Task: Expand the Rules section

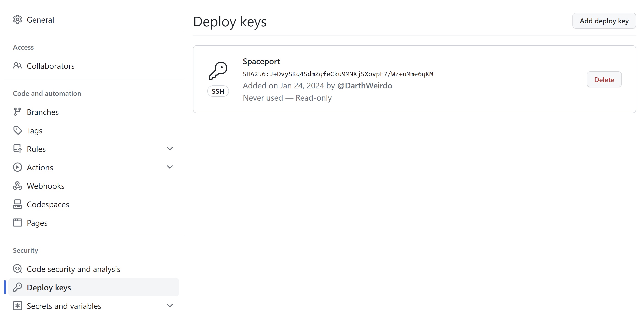Action: click(x=170, y=148)
